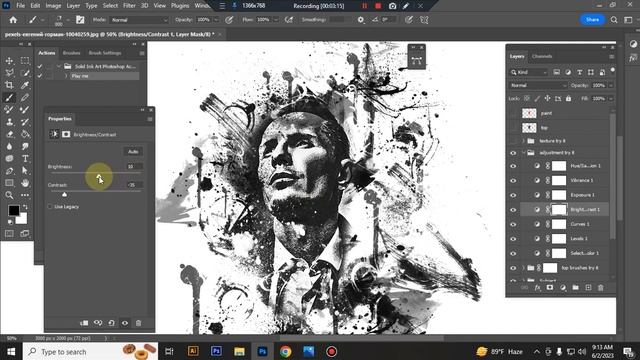Select the Lasso tool
Screen dimensions: 640x360
pyautogui.click(x=9, y=73)
